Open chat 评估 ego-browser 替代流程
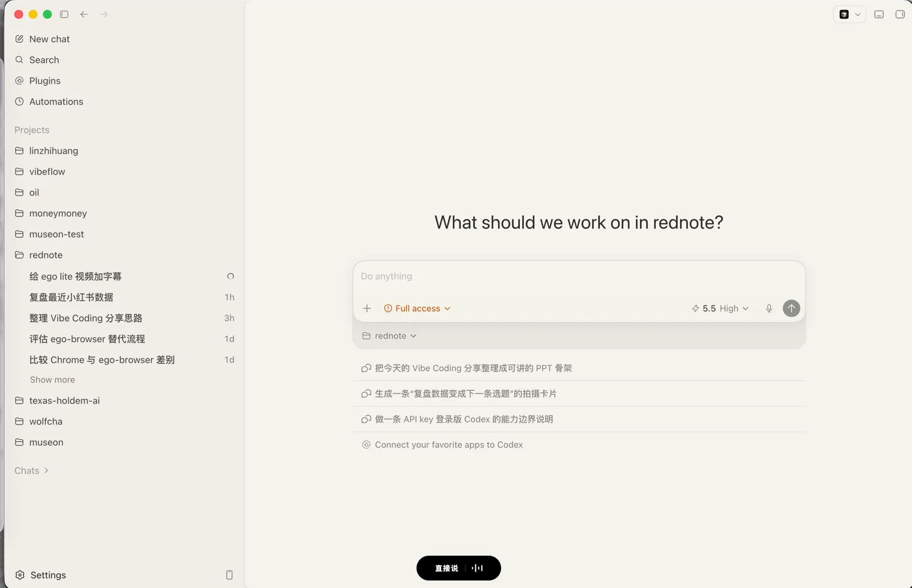Screen dimensions: 912x588 tap(124, 339)
